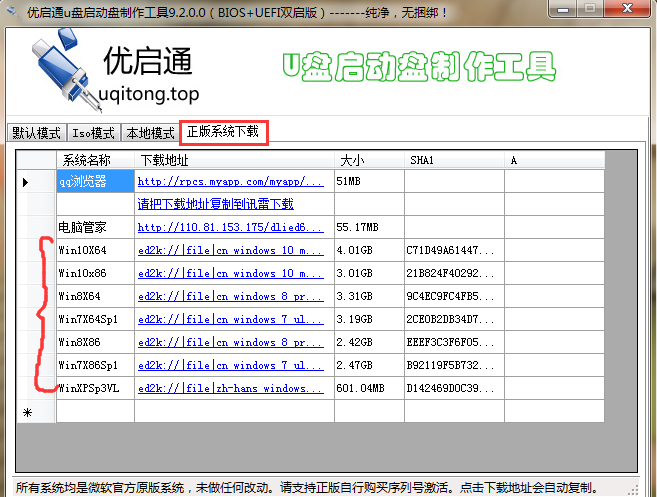Image resolution: width=657 pixels, height=497 pixels.
Task: Select the SHA1 cell for Win10X86
Action: coord(454,273)
